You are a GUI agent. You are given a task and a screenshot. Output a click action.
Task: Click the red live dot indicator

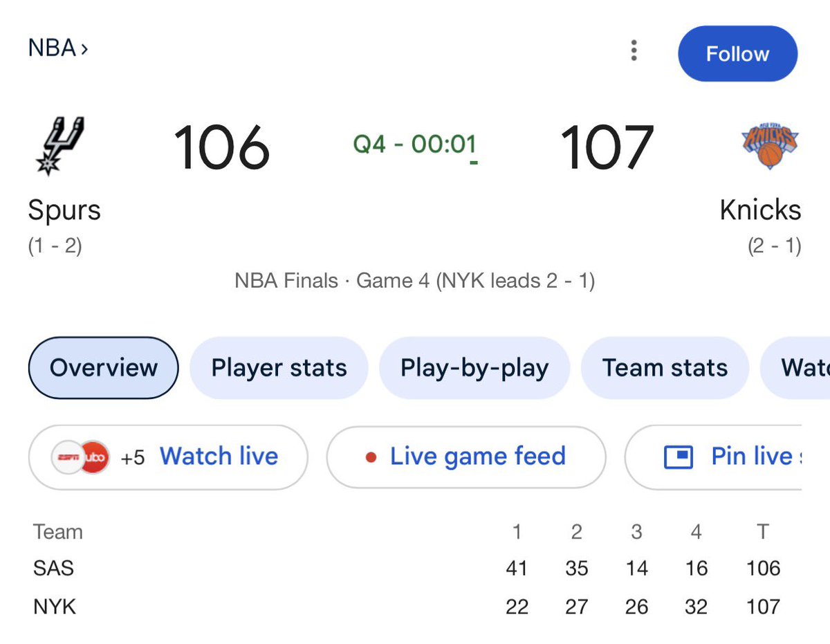371,457
